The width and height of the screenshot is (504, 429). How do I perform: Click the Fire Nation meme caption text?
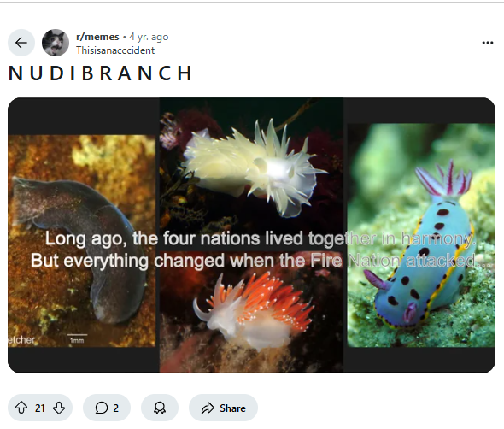(x=261, y=250)
